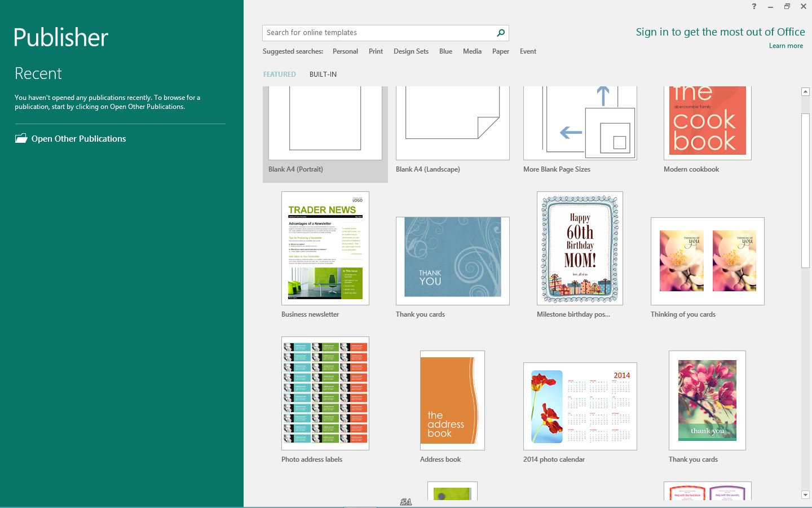The width and height of the screenshot is (812, 508).
Task: Switch to the FEATURED tab
Action: (279, 75)
